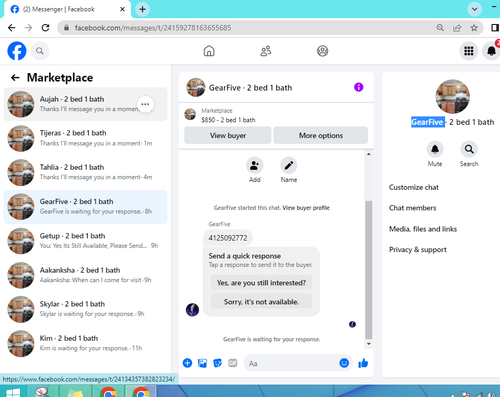500x397 pixels.
Task: Open the three-dot options on Aujah chat
Action: click(x=145, y=104)
